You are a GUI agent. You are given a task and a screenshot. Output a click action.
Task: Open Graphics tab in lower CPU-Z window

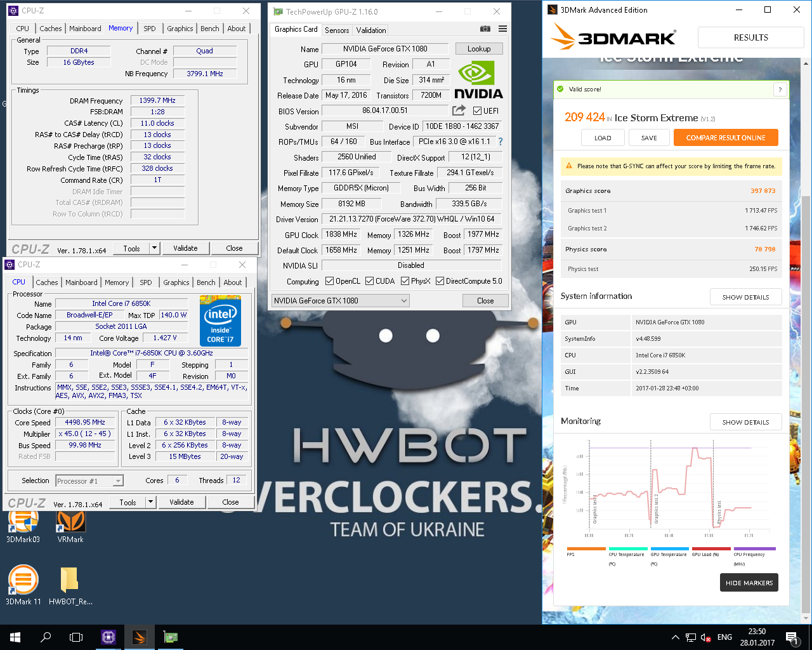176,282
